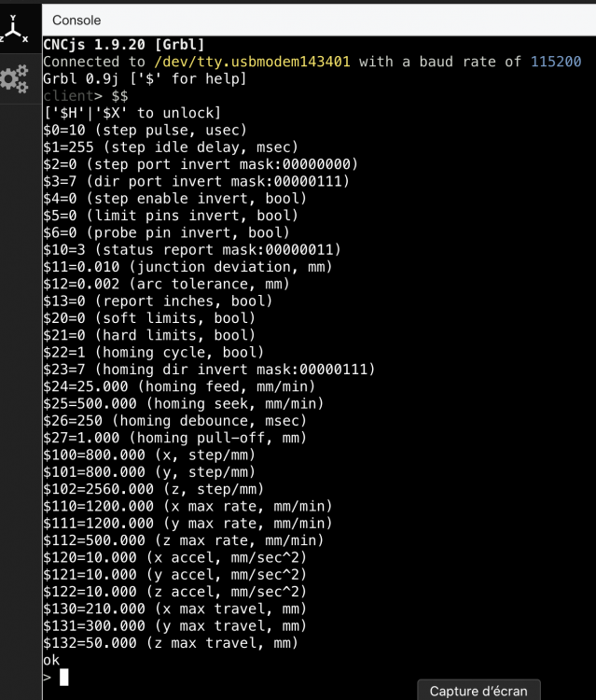Click the client> $$ command line
Image resolution: width=596 pixels, height=700 pixels.
86,96
